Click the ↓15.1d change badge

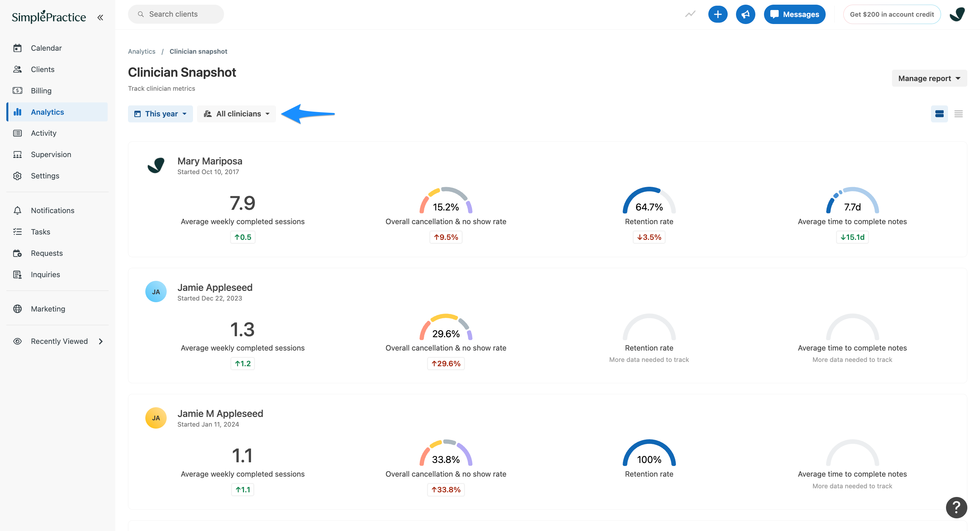pyautogui.click(x=852, y=237)
